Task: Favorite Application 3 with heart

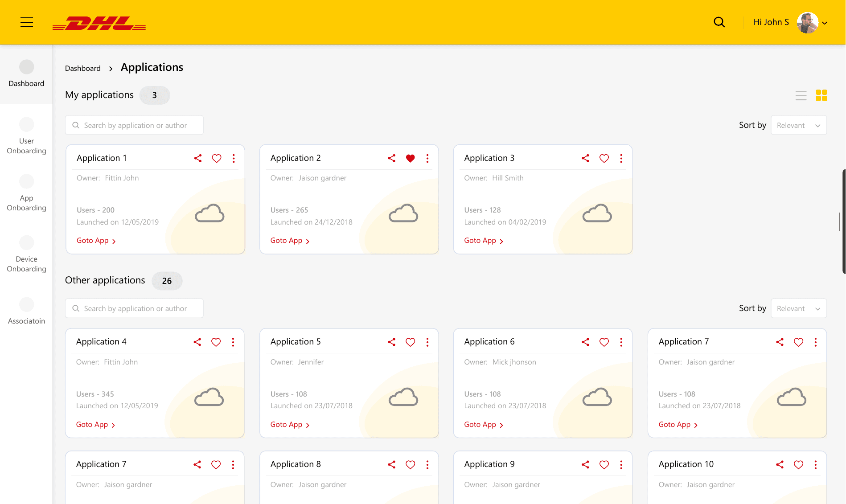Action: [604, 158]
